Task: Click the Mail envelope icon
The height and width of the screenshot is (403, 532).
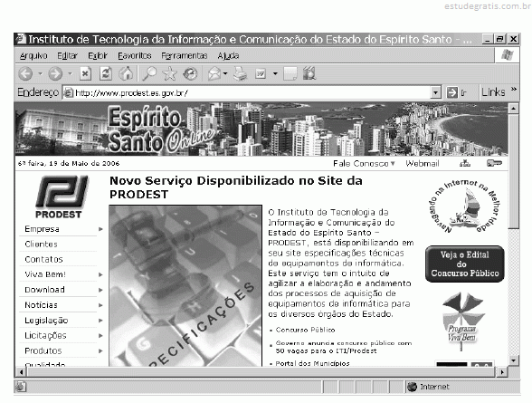Action: (214, 73)
